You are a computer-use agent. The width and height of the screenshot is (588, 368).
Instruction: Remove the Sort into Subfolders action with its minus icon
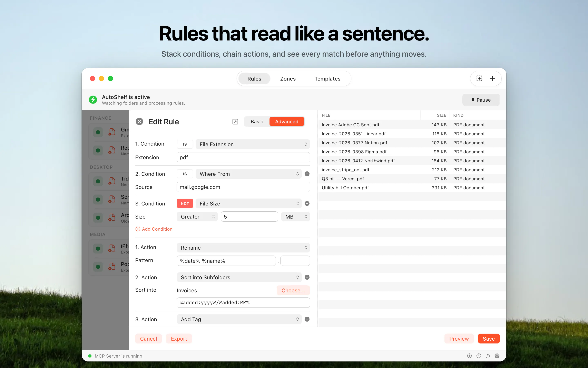click(x=307, y=277)
